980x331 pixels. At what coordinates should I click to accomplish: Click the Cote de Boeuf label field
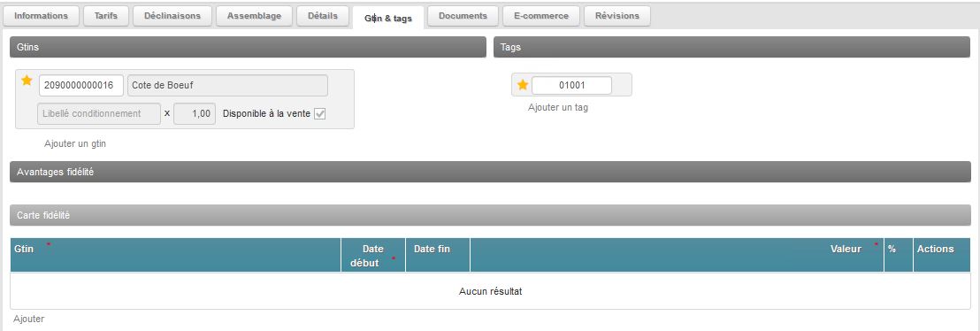227,86
